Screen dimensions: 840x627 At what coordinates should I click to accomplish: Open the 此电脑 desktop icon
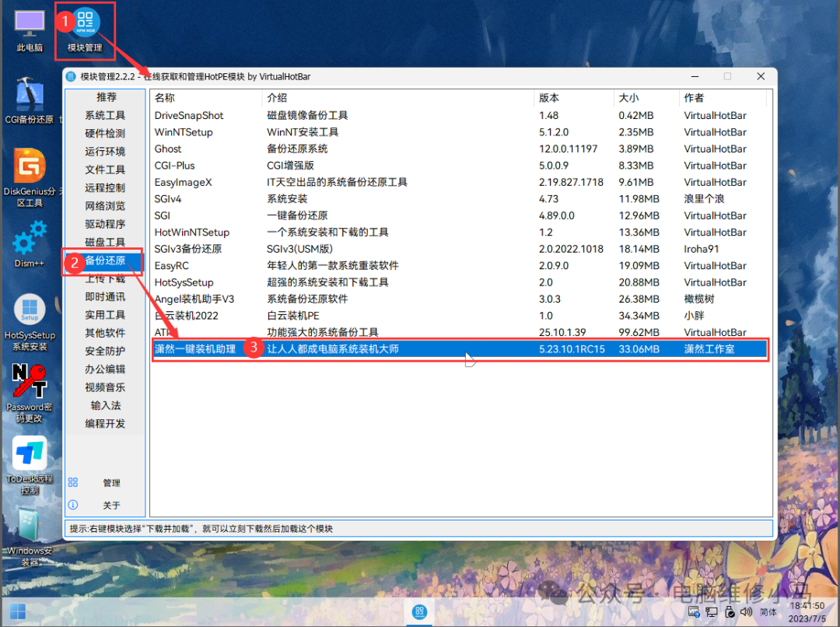tap(30, 30)
